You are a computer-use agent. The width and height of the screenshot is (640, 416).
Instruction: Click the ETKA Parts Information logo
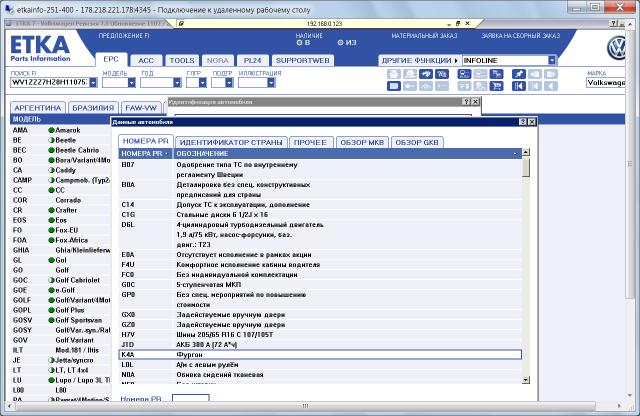click(40, 49)
